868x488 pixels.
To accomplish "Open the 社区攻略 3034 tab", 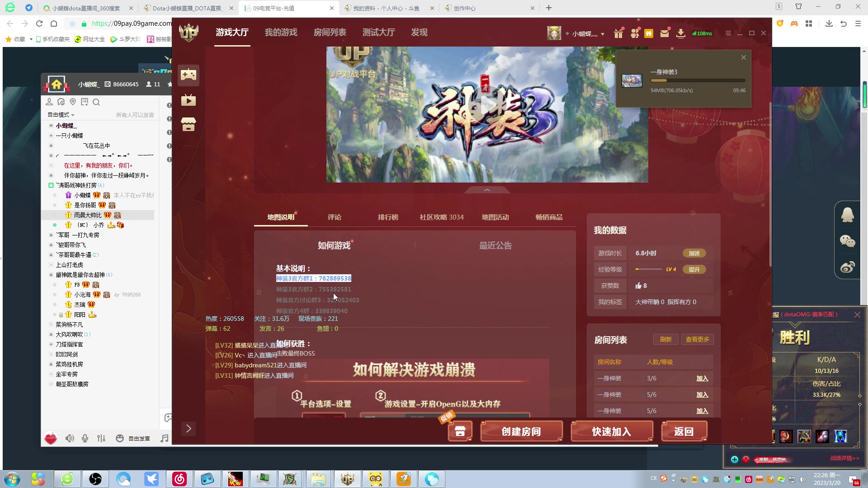I will click(x=442, y=217).
